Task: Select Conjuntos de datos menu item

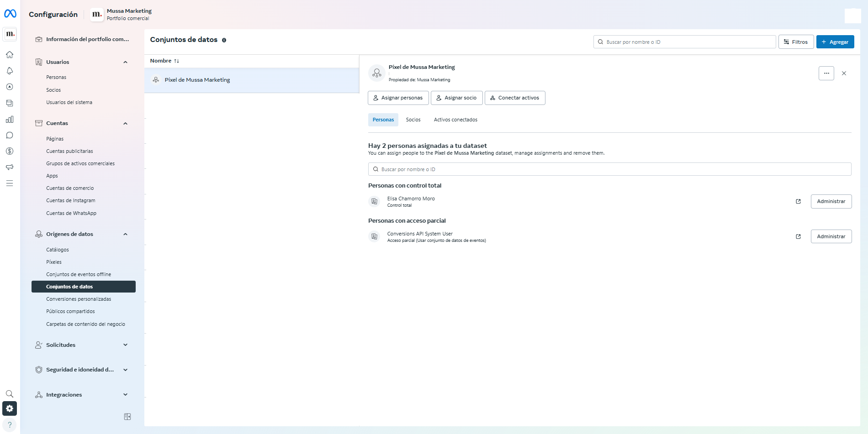Action: [84, 287]
